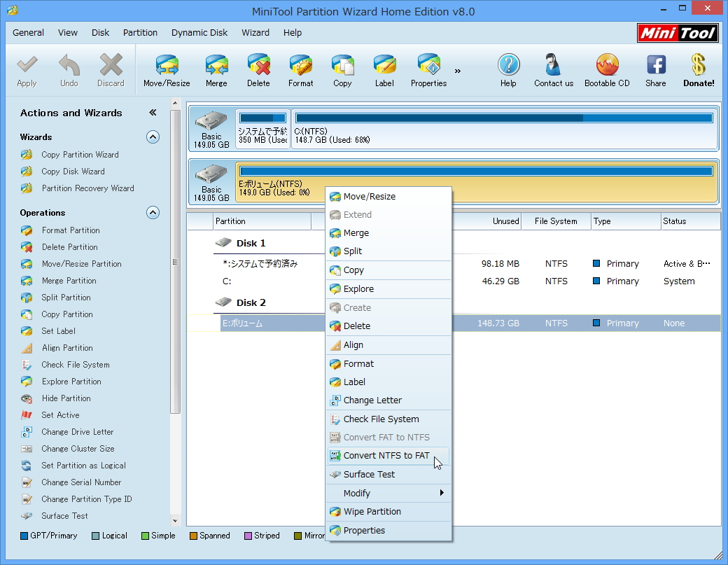Click the Copy toolbar icon

342,65
